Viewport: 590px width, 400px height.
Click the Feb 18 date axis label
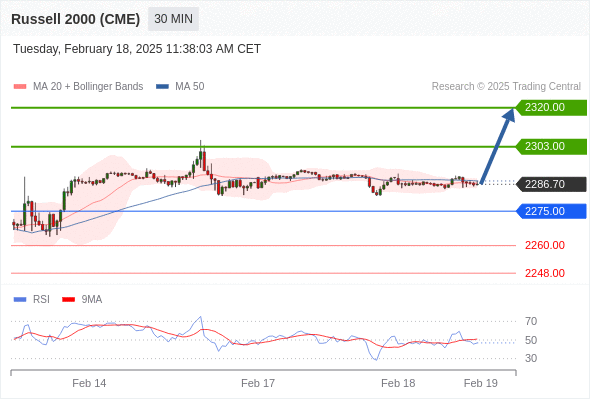point(398,383)
